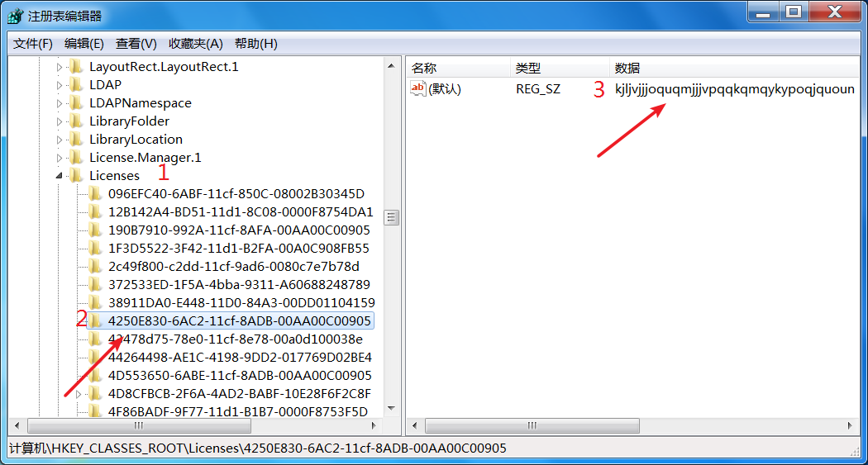Expand the LDAP key
The width and height of the screenshot is (868, 465).
tap(60, 85)
